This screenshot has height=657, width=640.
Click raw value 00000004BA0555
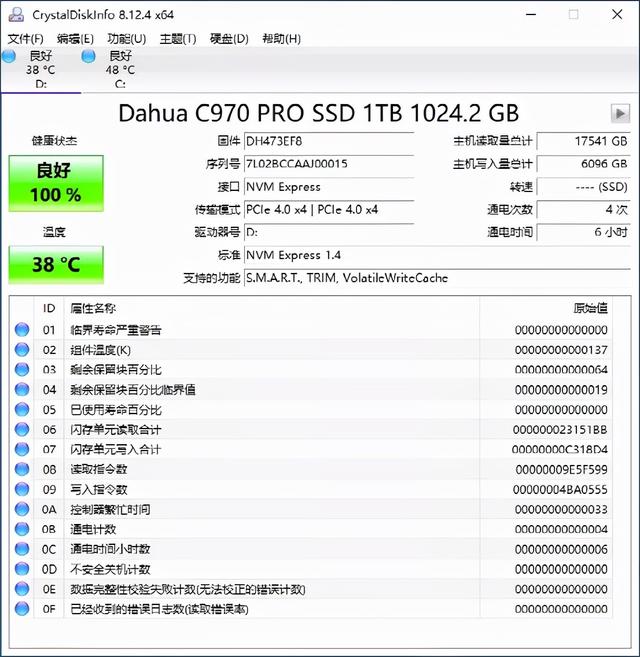pos(560,489)
